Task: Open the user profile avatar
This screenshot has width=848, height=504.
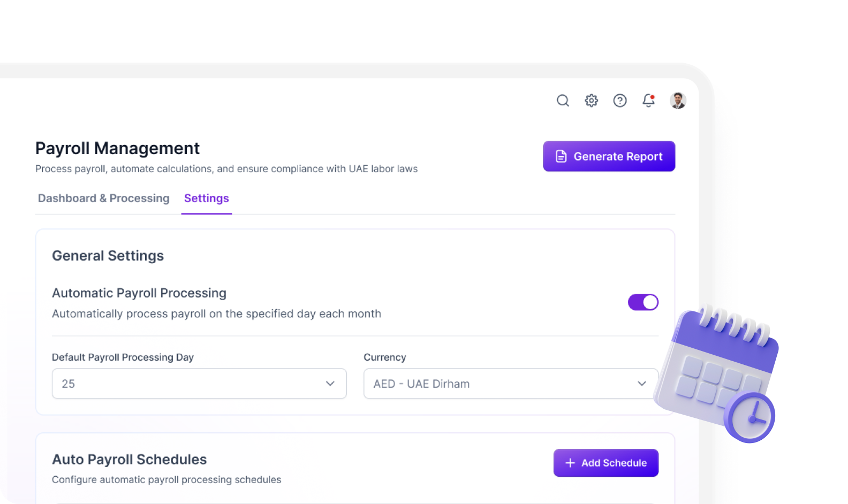Action: coord(678,101)
